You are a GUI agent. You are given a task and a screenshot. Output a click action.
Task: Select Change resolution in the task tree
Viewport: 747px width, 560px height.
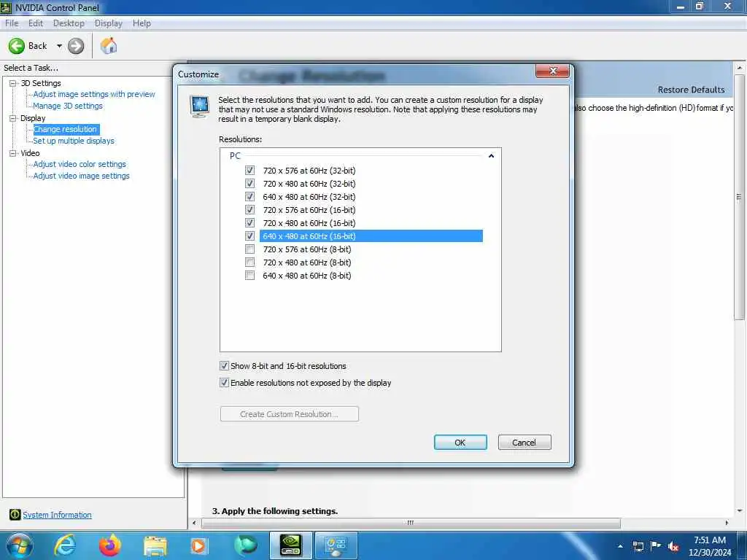pos(66,129)
